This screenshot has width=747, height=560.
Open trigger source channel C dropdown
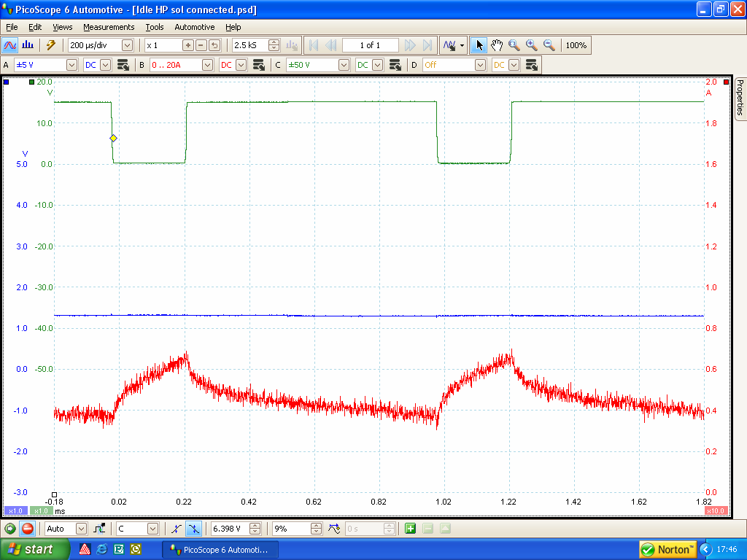point(152,529)
